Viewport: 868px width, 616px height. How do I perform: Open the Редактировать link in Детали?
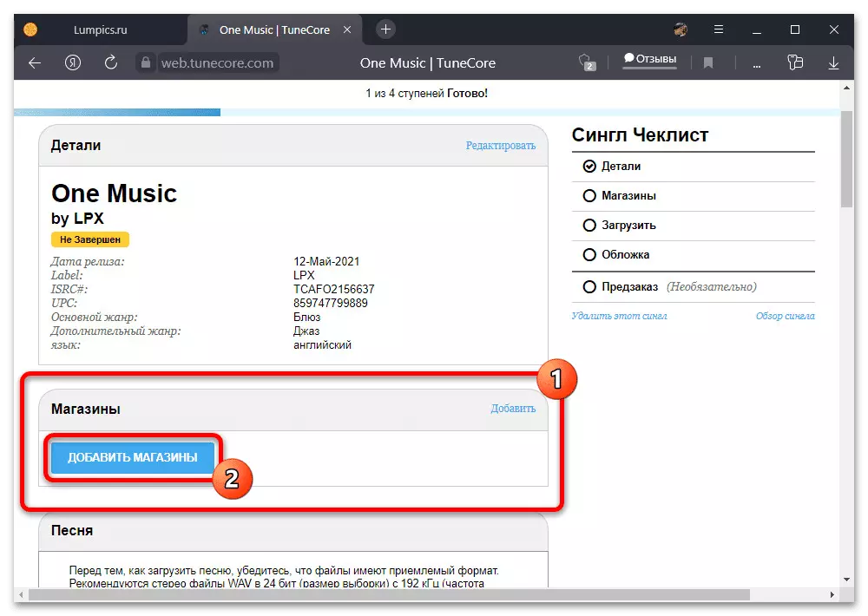coord(501,146)
